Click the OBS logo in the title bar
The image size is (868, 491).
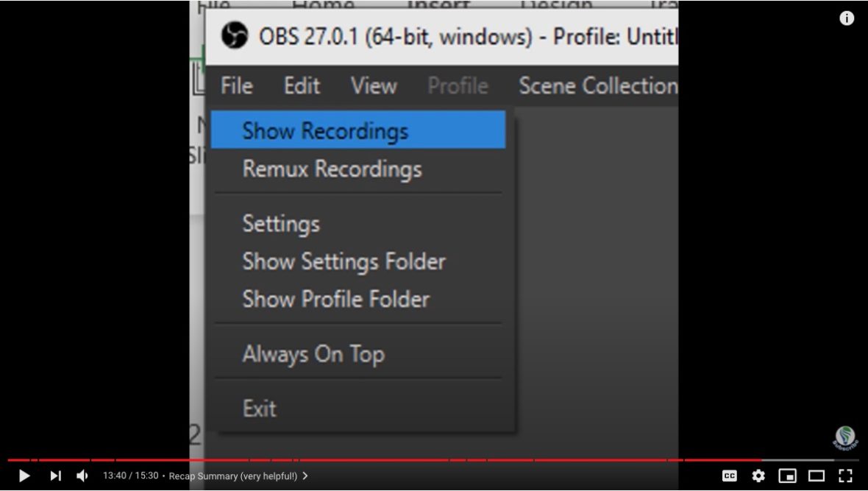tap(232, 35)
